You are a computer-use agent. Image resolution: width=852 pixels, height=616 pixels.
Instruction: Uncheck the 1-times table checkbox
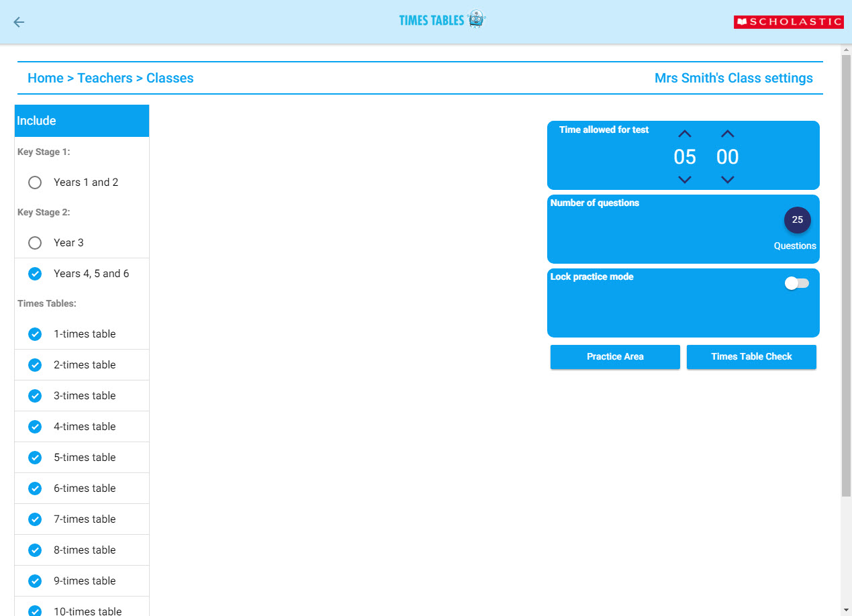35,334
